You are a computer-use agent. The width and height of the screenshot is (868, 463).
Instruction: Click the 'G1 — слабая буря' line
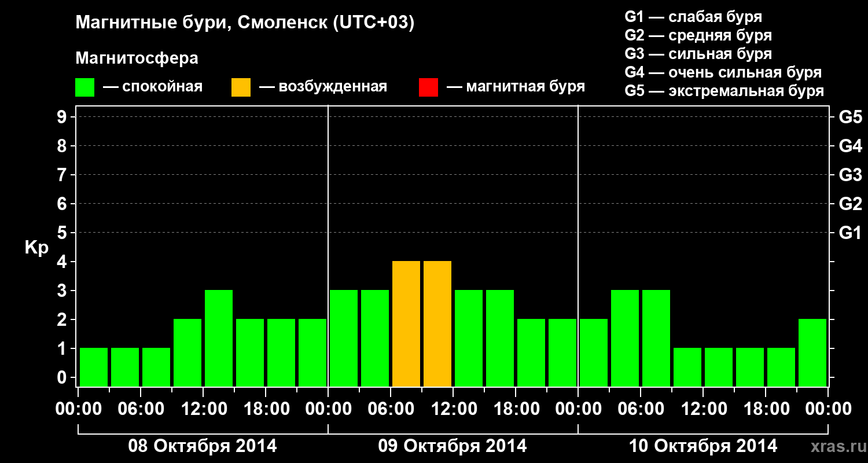pyautogui.click(x=693, y=17)
